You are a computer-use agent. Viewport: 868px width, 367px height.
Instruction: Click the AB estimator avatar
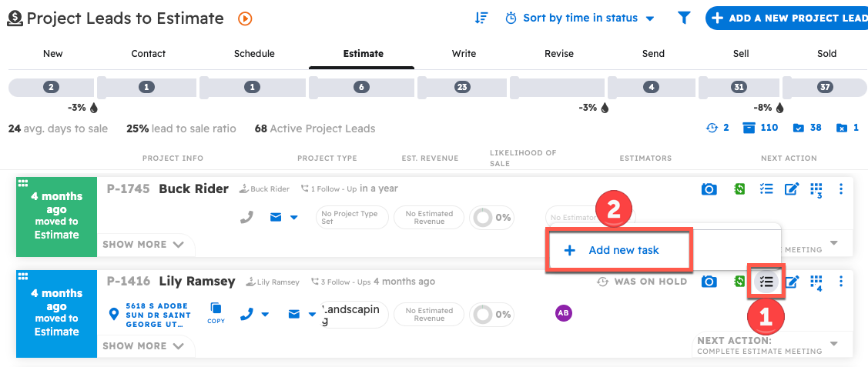563,313
